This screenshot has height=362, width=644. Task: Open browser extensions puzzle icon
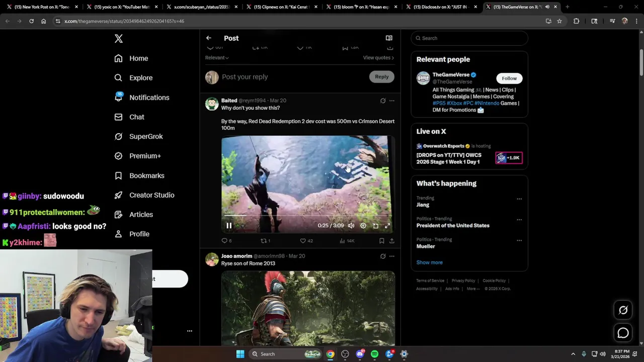coord(577,21)
